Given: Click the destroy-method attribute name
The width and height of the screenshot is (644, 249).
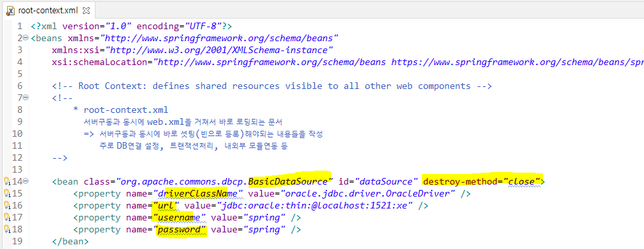Looking at the screenshot, I should [x=461, y=181].
